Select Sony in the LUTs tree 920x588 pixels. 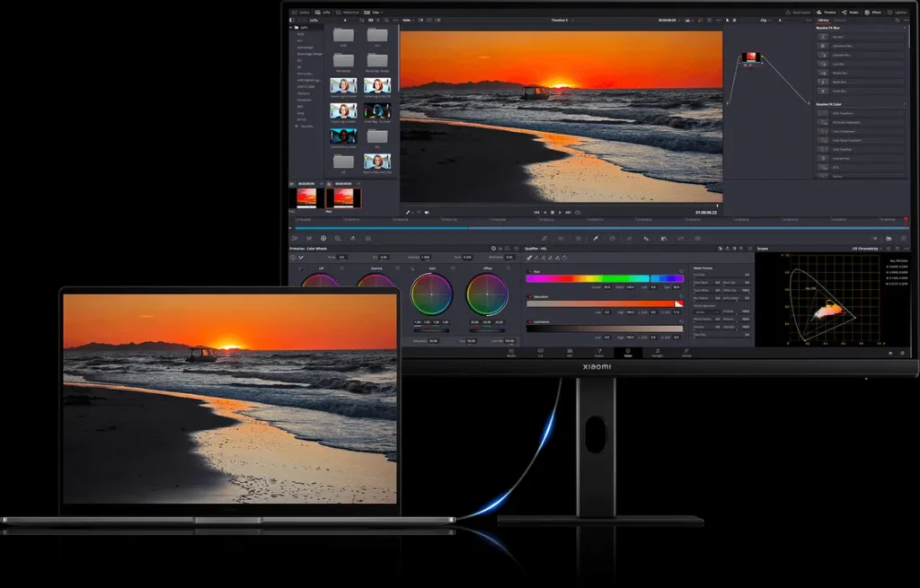(300, 112)
